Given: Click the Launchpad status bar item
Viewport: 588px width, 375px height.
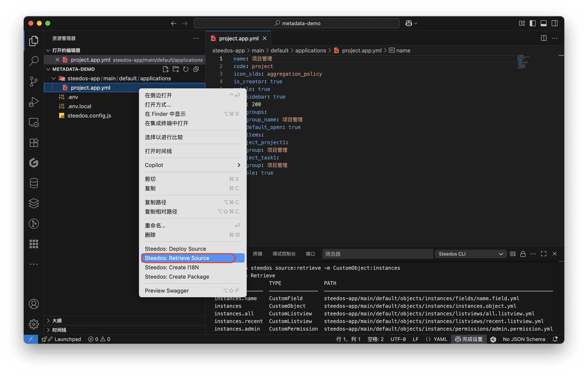Looking at the screenshot, I should click(x=61, y=339).
